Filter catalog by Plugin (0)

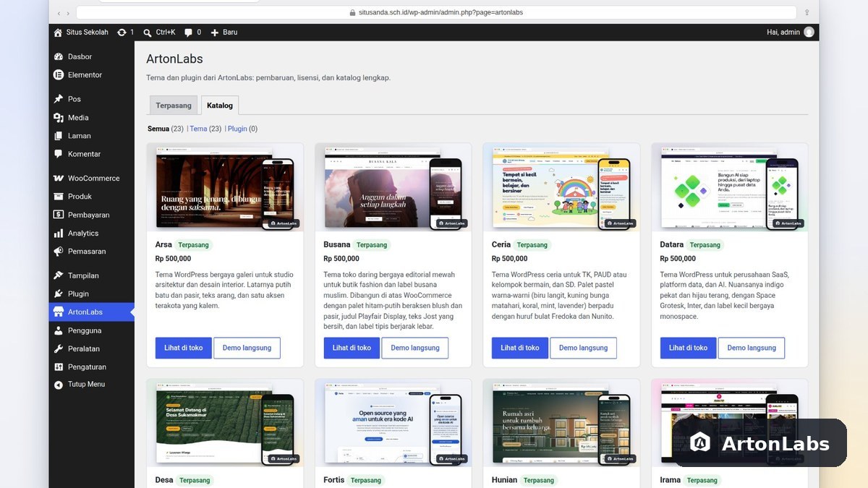[x=242, y=129]
